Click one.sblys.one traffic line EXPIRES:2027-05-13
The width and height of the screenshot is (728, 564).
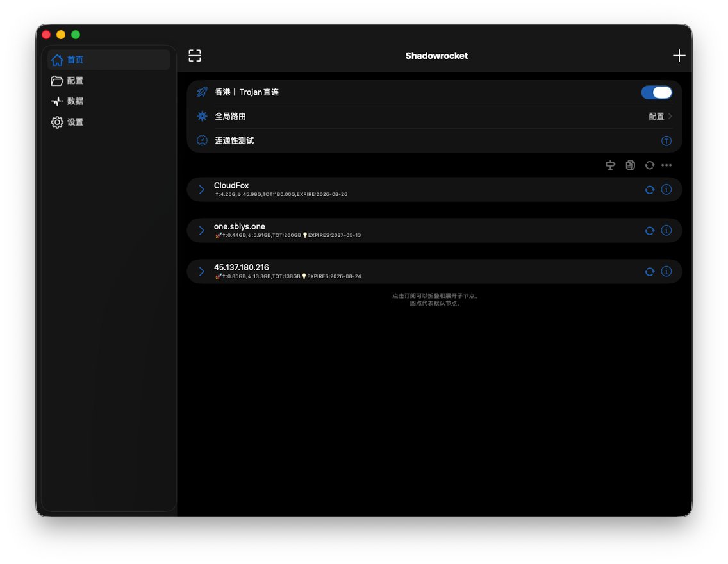[288, 235]
